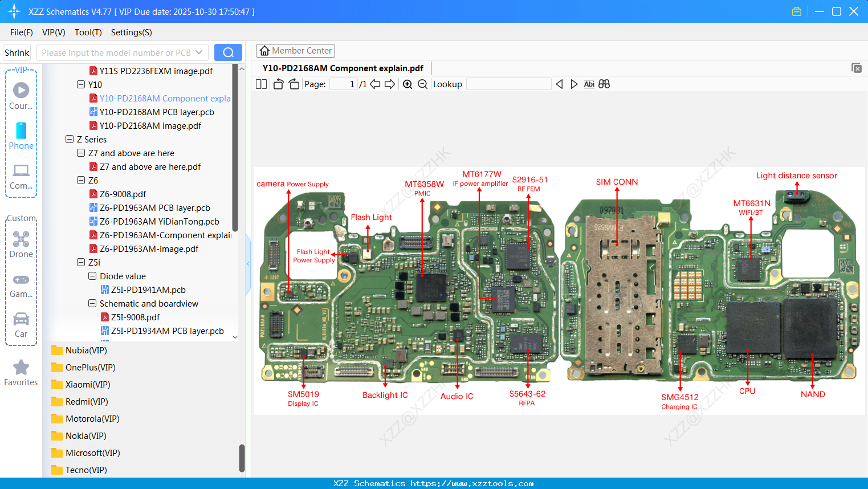Screen dimensions: 868x489
Task: Zoom in on the component explain PDF
Action: [407, 84]
